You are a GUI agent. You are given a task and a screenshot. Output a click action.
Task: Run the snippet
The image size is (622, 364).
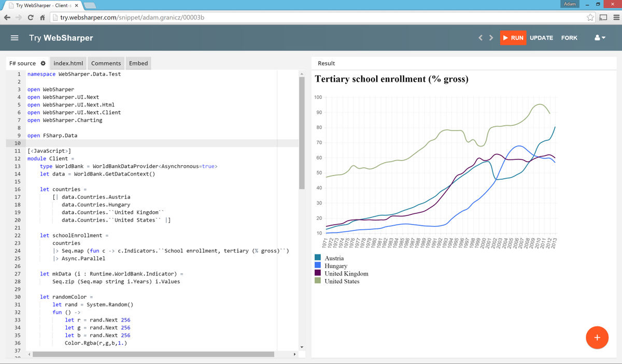click(513, 38)
